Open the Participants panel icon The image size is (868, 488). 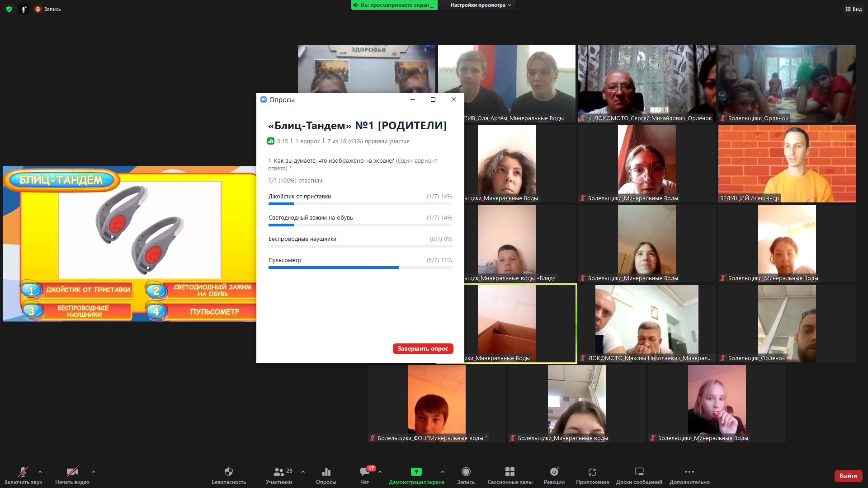pos(278,472)
